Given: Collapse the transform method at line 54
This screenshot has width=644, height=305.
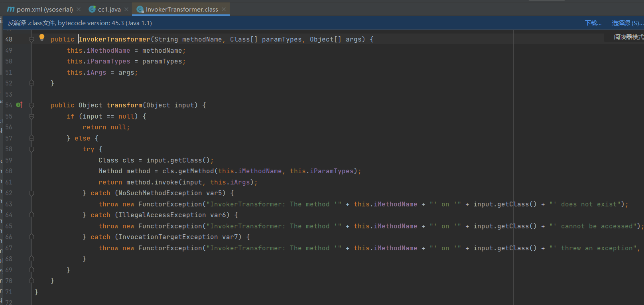Looking at the screenshot, I should pos(32,105).
